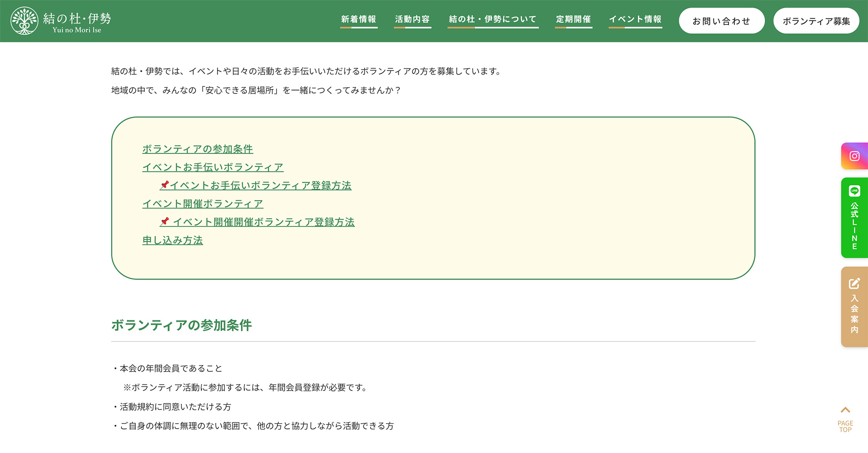Select 定期開催 in the navigation
The image size is (868, 453).
pos(573,20)
